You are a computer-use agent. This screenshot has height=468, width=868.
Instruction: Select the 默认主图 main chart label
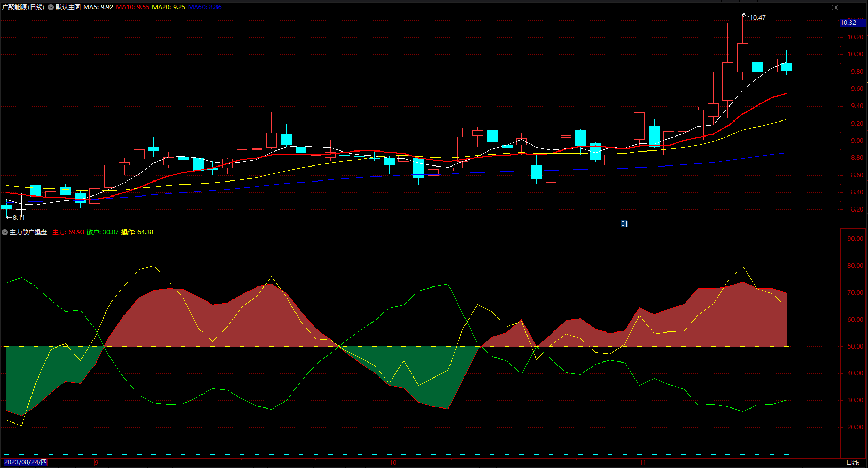68,7
